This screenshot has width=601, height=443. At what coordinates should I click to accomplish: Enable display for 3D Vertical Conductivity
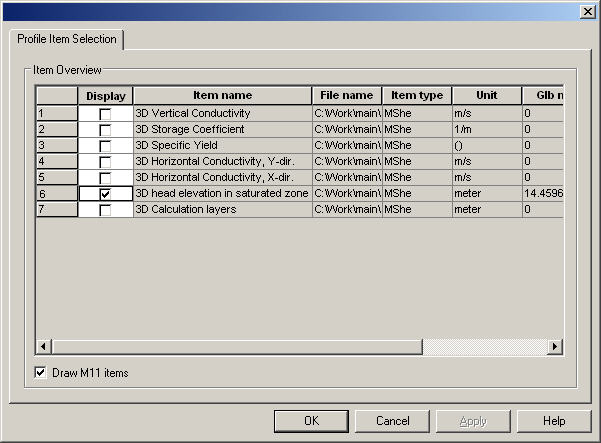tap(105, 114)
